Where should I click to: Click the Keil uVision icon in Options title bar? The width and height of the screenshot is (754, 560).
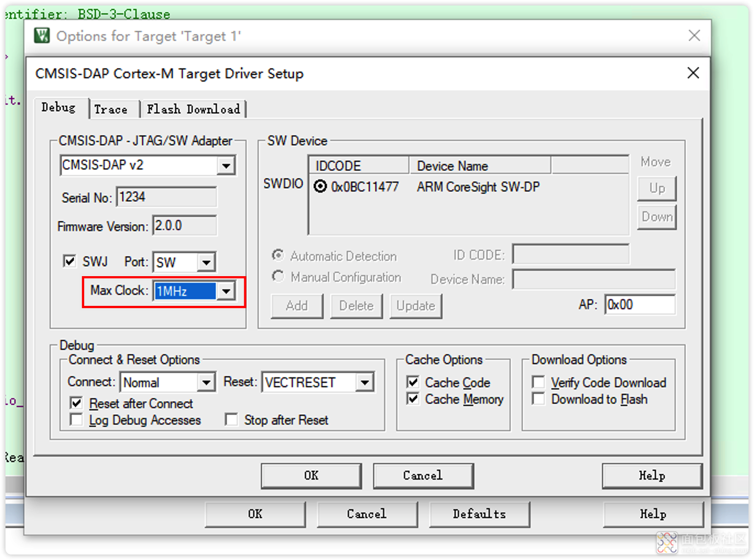[41, 36]
